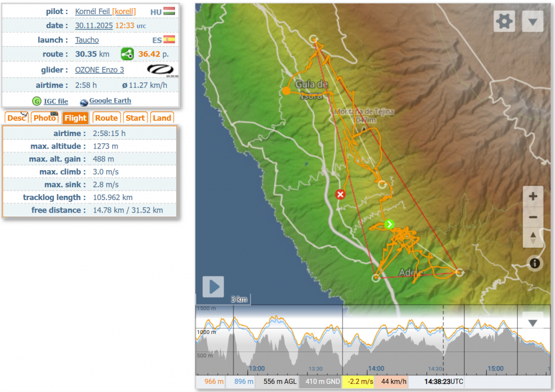This screenshot has height=392, width=555.
Task: Click the red landing marker on map
Action: point(340,195)
